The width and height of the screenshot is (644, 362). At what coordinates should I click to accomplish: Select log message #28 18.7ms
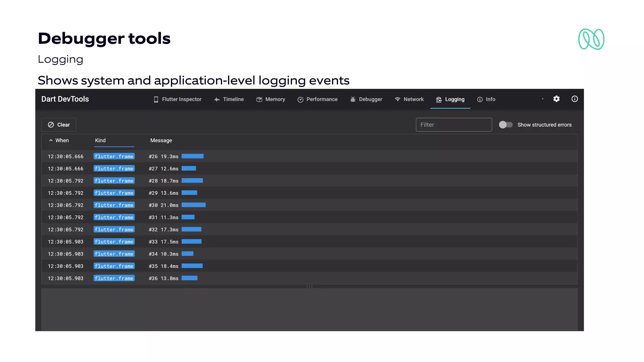[x=164, y=181]
